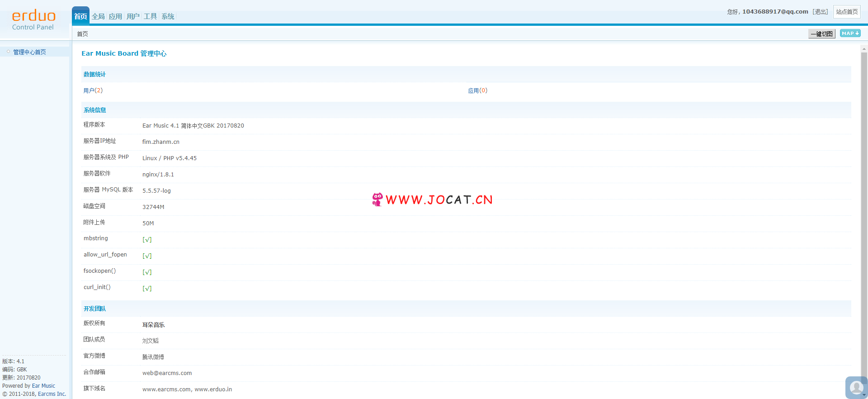Viewport: 868px width, 399px height.
Task: Open the 站点首页 button
Action: (x=847, y=12)
